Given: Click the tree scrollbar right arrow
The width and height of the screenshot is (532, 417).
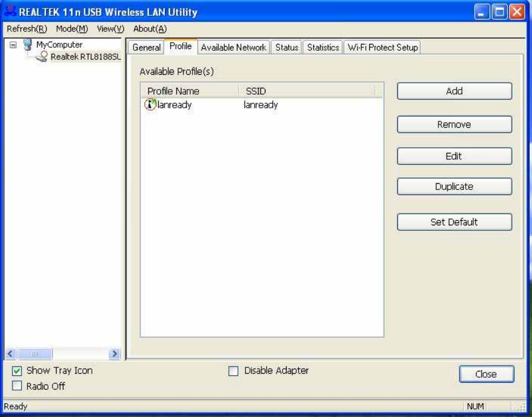Looking at the screenshot, I should coord(115,354).
